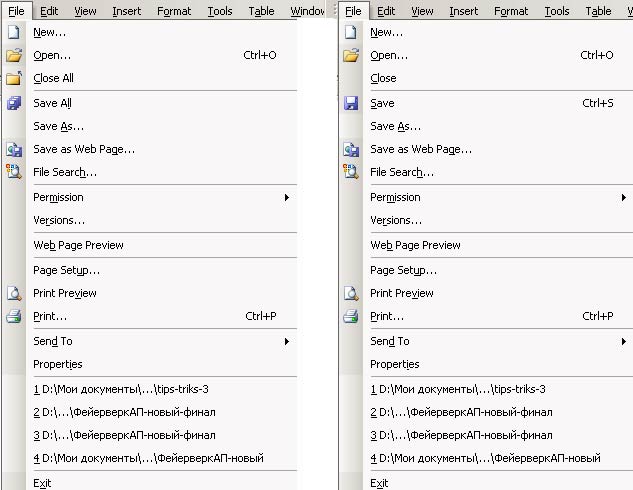This screenshot has width=633, height=490.
Task: Click the printer icon in the right menu
Action: pos(351,316)
